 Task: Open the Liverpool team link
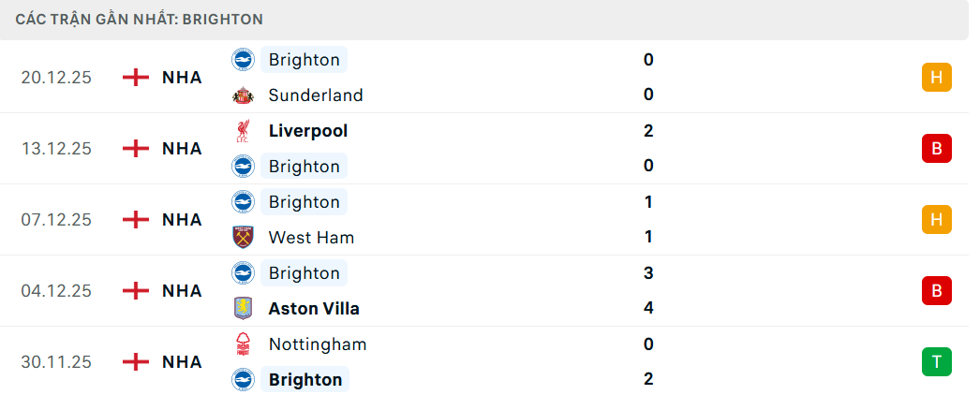coord(307,131)
